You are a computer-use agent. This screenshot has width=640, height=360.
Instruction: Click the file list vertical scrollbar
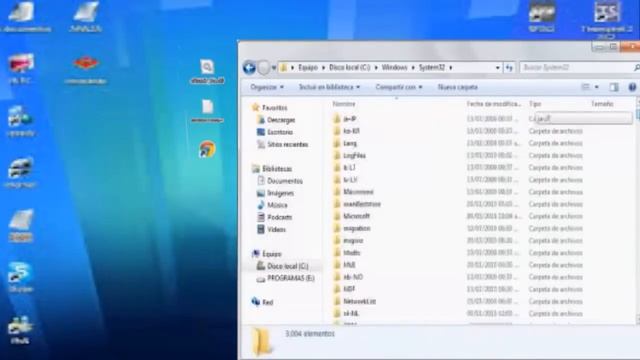click(638, 210)
